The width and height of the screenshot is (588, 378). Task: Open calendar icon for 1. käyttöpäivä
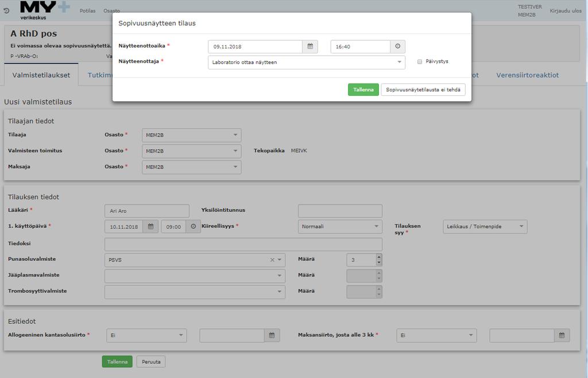(x=151, y=227)
